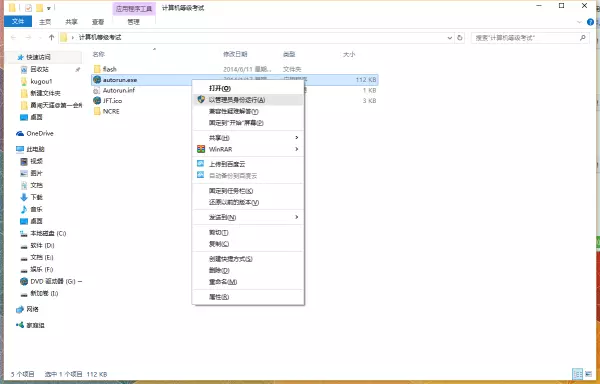Viewport: 600px width, 384px height.
Task: Click the JFT.ico file icon
Action: [x=97, y=101]
